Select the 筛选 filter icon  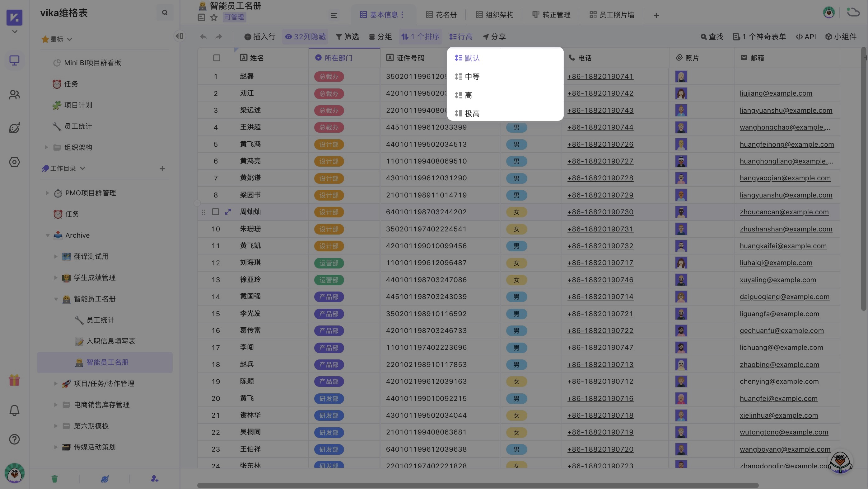[x=339, y=36]
